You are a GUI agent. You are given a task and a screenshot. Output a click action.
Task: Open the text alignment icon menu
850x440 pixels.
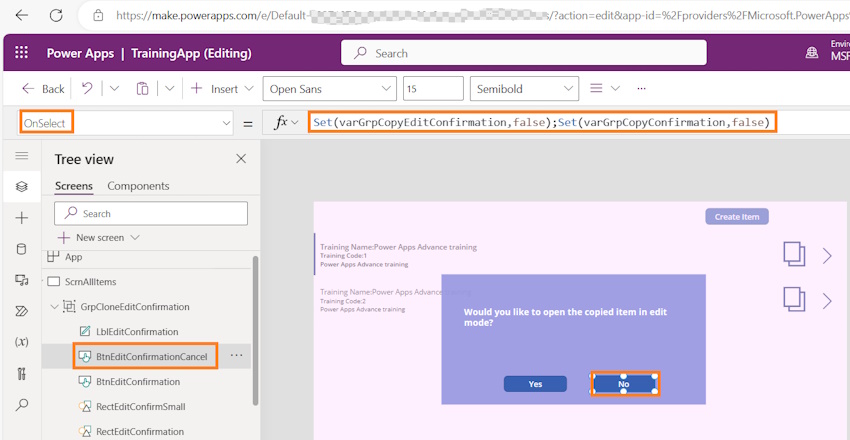point(596,88)
